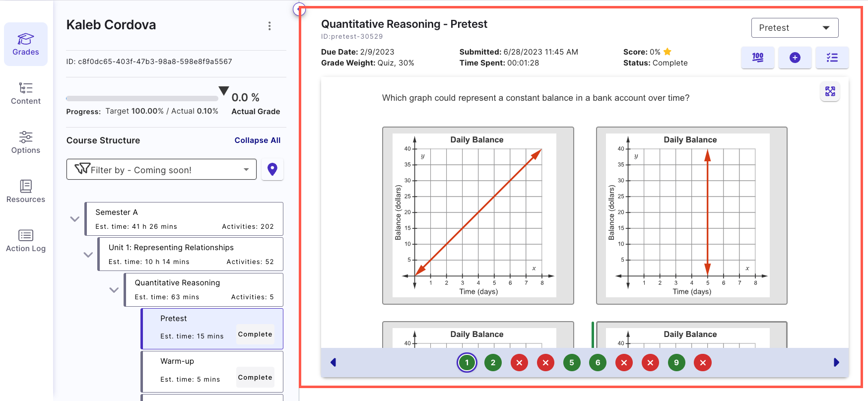Advance questions with the right pagination arrow
The height and width of the screenshot is (401, 868).
tap(836, 362)
